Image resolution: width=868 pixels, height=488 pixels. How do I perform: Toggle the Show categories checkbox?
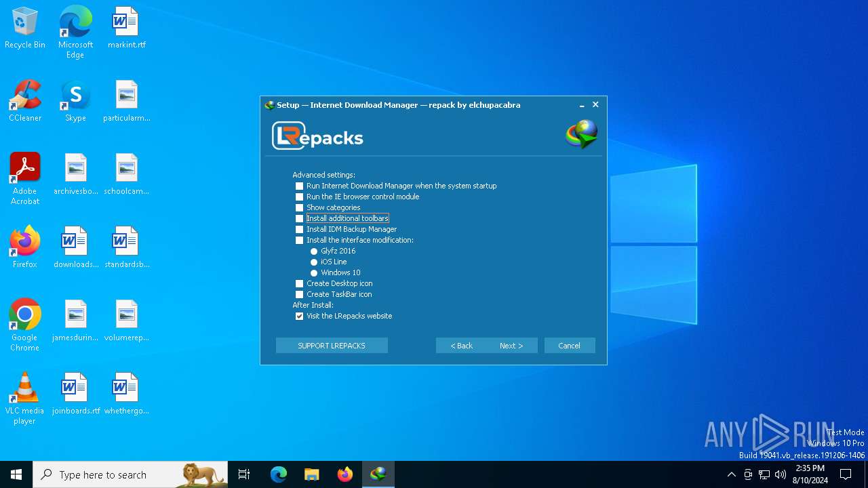(x=299, y=207)
